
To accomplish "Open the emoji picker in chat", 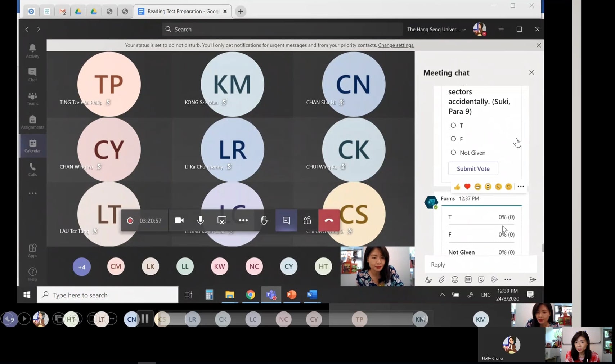I will coord(455,279).
